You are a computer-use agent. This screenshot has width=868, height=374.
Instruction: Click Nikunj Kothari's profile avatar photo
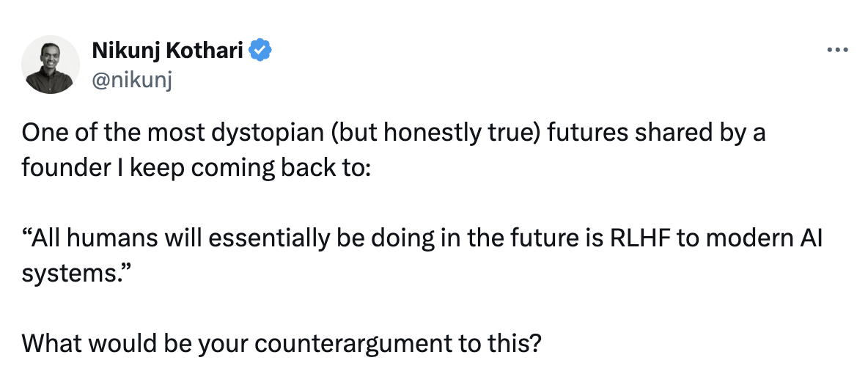51,64
